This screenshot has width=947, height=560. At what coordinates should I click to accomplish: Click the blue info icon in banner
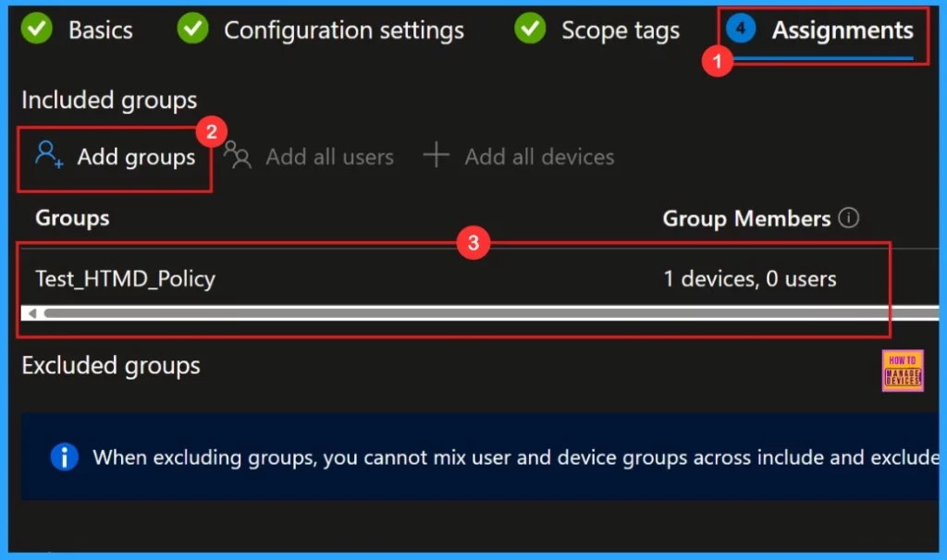65,457
